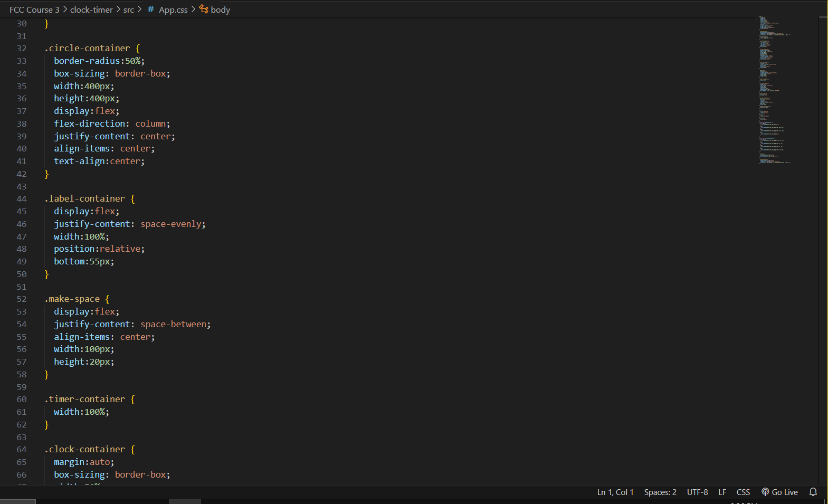828x504 pixels.
Task: Click align-items: center; on line 55
Action: point(104,337)
